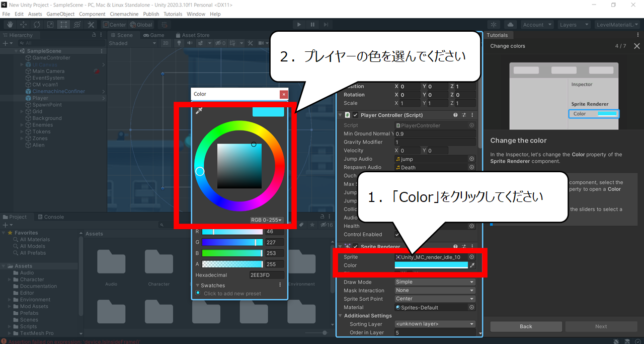Select the Scale tool
Screen dimensions: 644x344
[x=50, y=24]
